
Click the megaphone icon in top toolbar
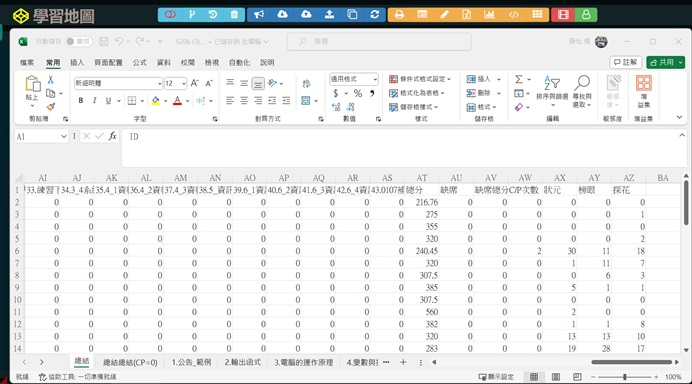click(x=259, y=15)
